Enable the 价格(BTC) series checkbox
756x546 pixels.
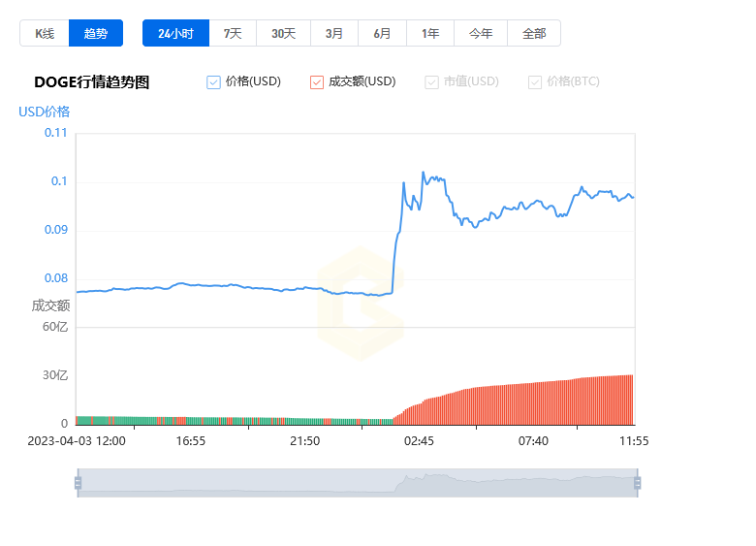pyautogui.click(x=535, y=82)
